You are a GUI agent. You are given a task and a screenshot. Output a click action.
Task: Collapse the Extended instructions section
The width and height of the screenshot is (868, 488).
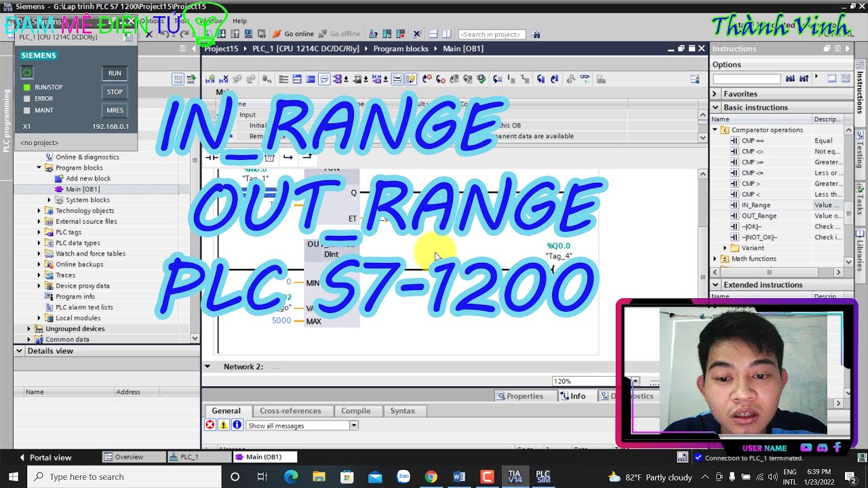715,285
